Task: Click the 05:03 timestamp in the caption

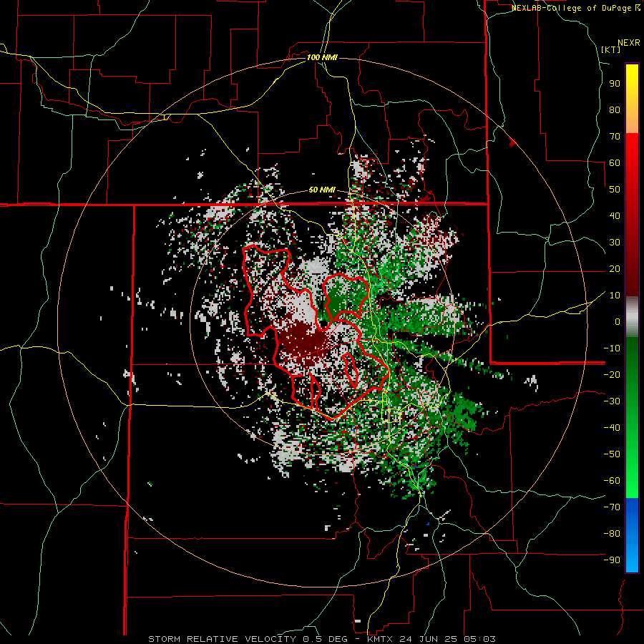Action: 480,639
